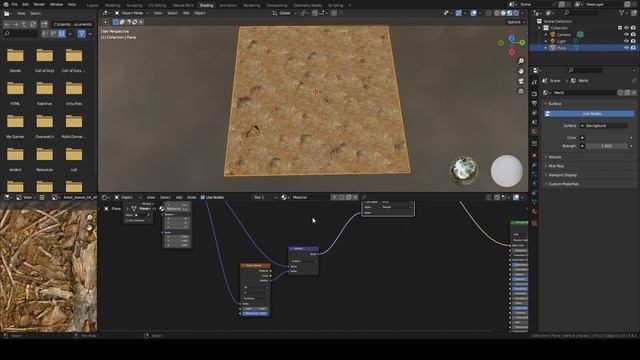The image size is (640, 360).
Task: Open the Global transform orientation dropdown
Action: pyautogui.click(x=284, y=13)
